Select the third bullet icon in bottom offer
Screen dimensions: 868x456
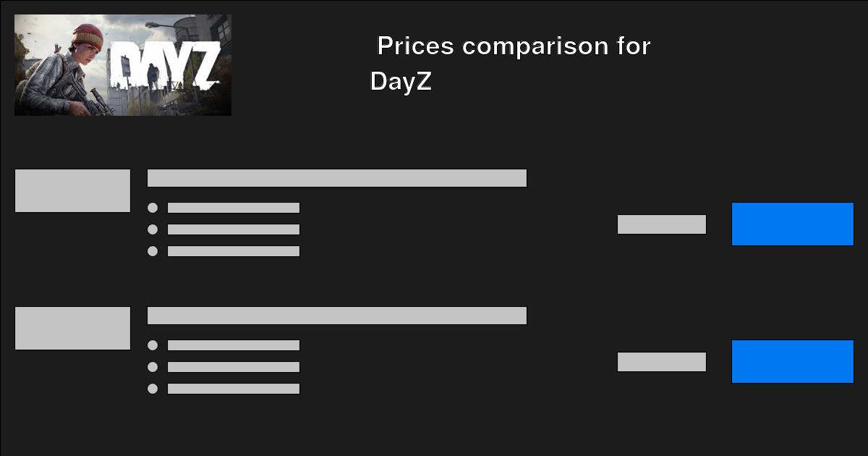coord(153,389)
